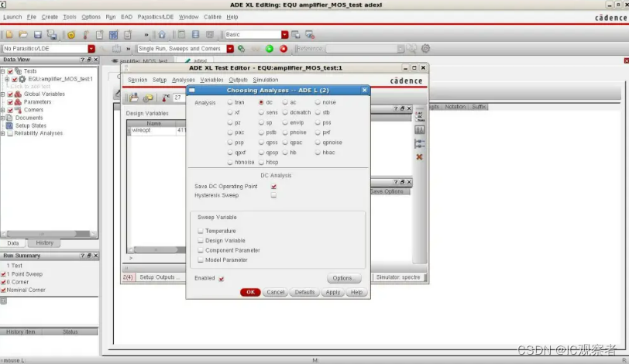Click the orange X delete icon in side strip
Image resolution: width=629 pixels, height=364 pixels.
coord(420,157)
